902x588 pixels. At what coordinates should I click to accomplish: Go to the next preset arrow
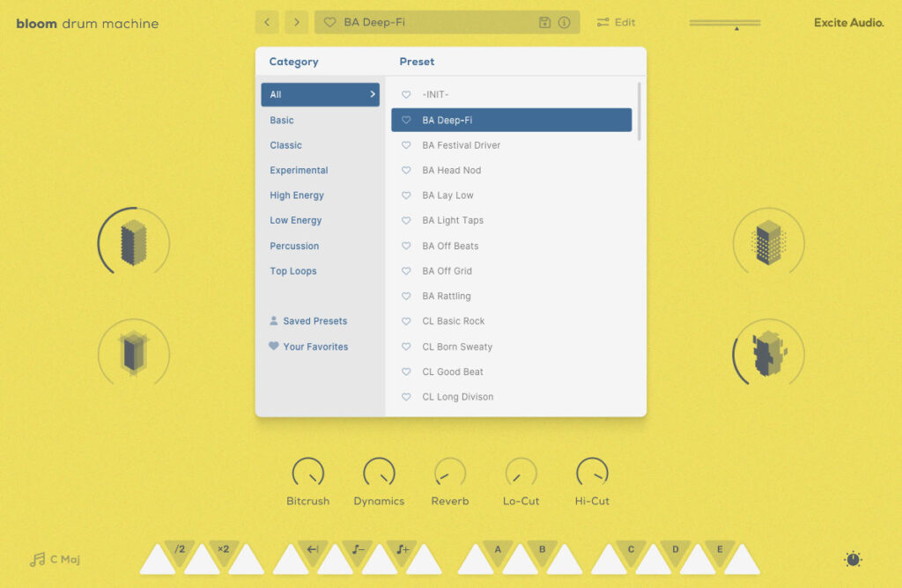coord(297,22)
